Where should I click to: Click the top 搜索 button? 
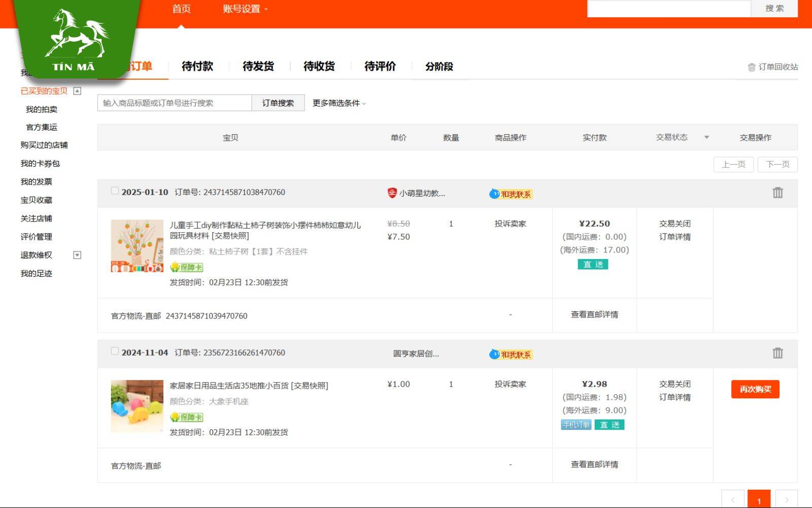point(774,8)
